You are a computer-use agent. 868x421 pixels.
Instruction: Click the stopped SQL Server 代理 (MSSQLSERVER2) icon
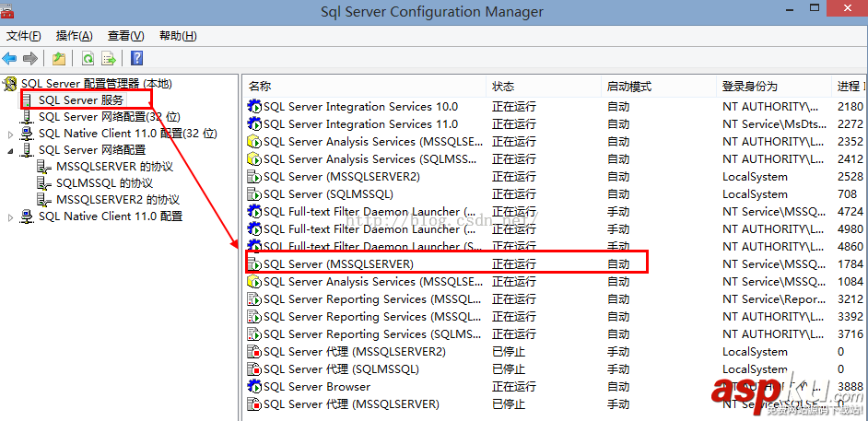pyautogui.click(x=254, y=352)
